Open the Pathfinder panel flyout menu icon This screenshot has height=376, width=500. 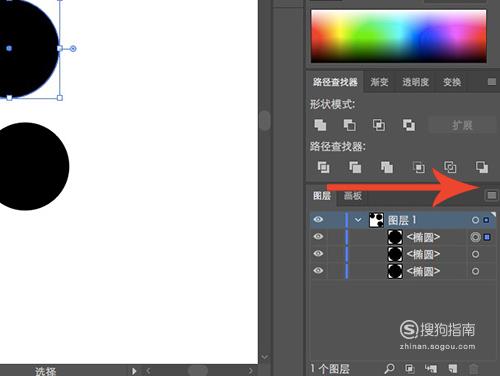pos(492,82)
